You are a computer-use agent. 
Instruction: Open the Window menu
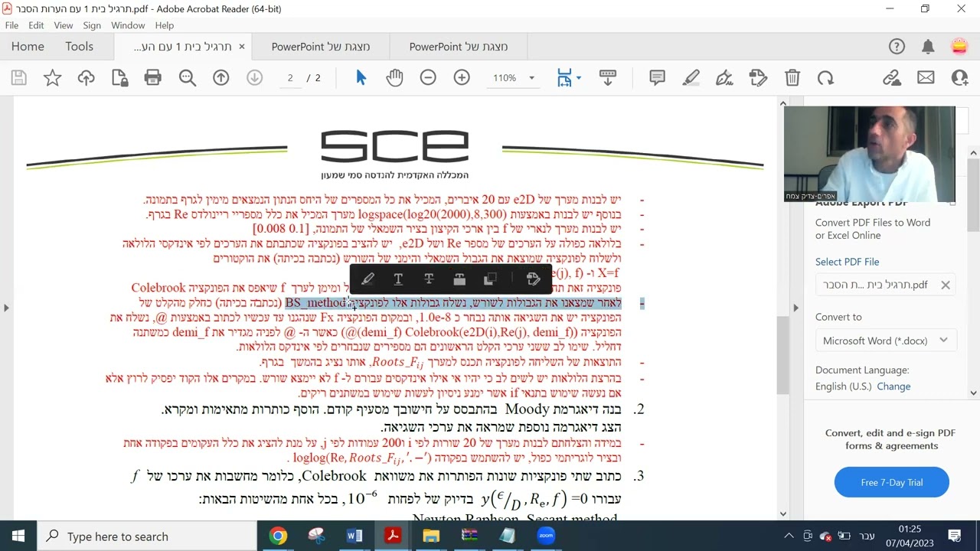coord(128,25)
